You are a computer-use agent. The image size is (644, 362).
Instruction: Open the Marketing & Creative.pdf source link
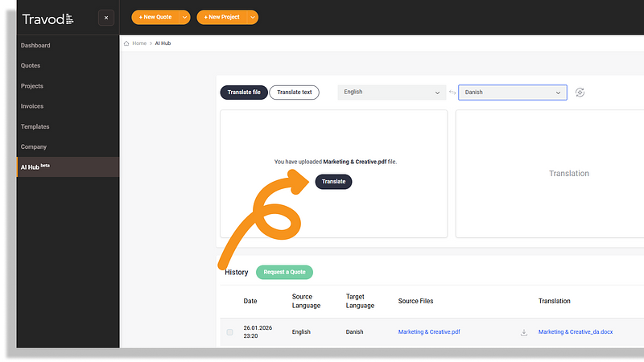[429, 332]
